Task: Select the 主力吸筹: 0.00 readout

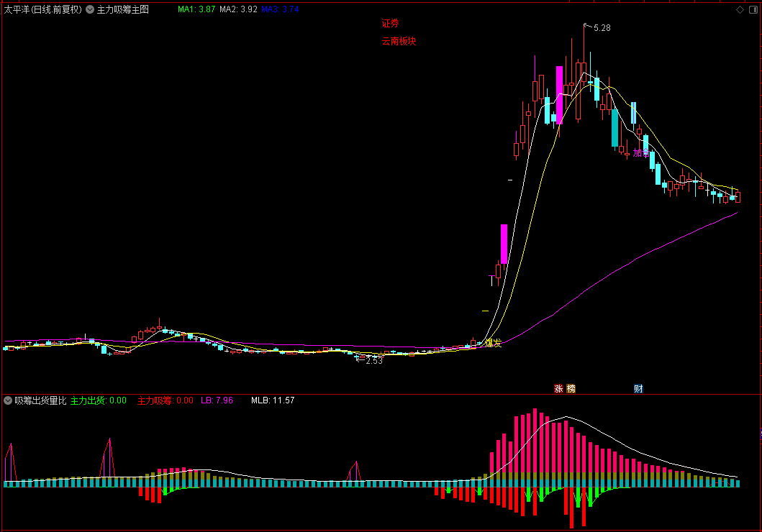Action: coord(165,400)
